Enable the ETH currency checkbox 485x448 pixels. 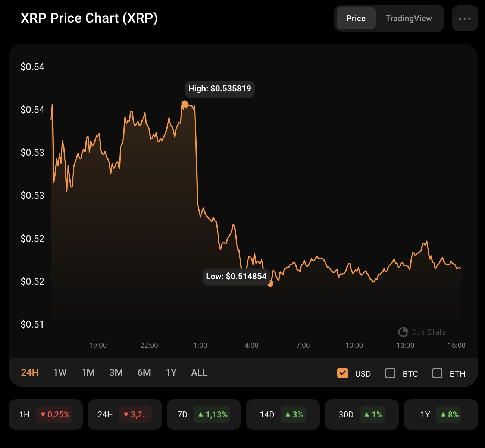[437, 373]
